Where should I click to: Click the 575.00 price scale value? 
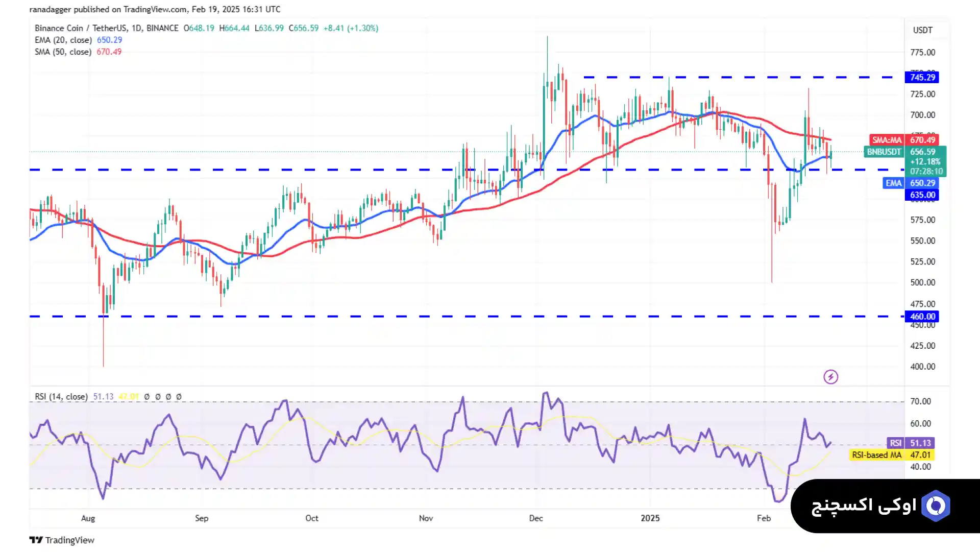[x=923, y=220]
